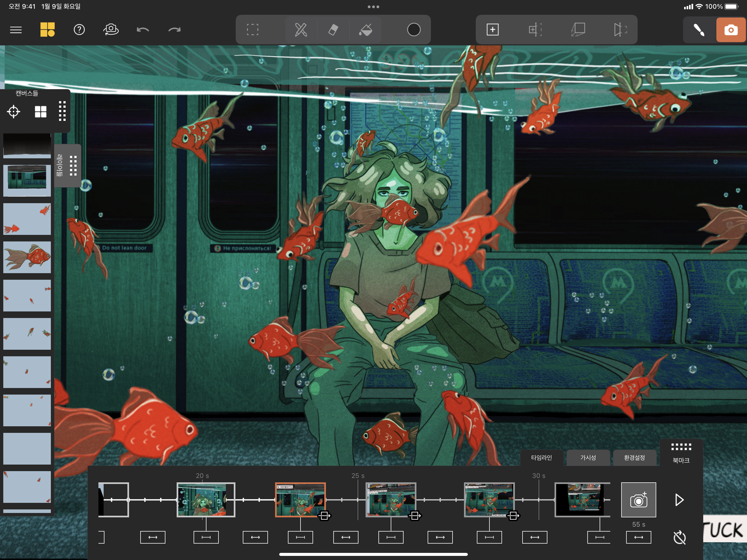Image resolution: width=747 pixels, height=560 pixels.
Task: Redo the last undone action
Action: pos(175,30)
